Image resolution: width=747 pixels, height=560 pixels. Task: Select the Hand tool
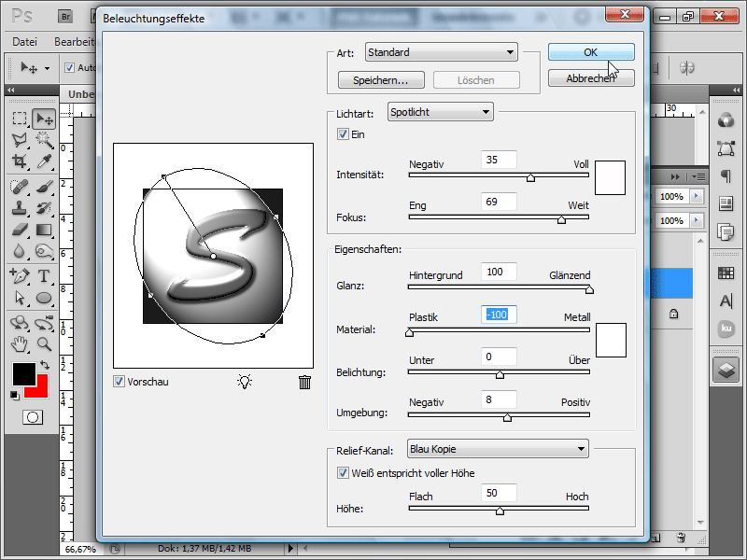[20, 343]
